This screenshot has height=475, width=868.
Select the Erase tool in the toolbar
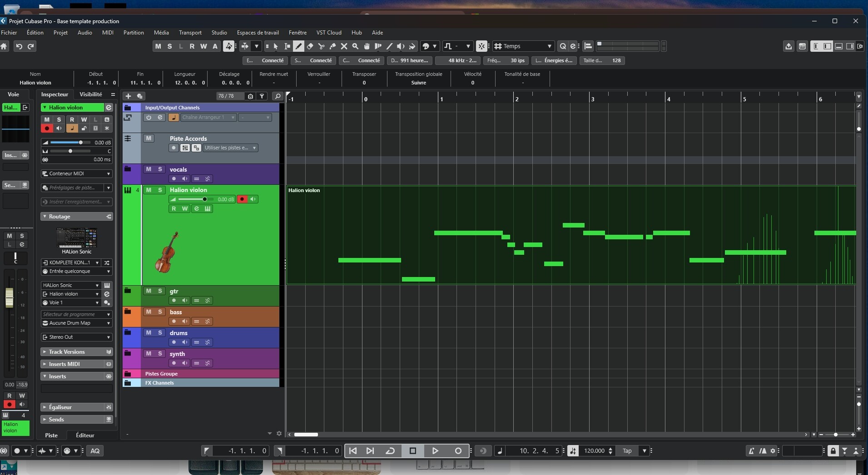tap(310, 46)
